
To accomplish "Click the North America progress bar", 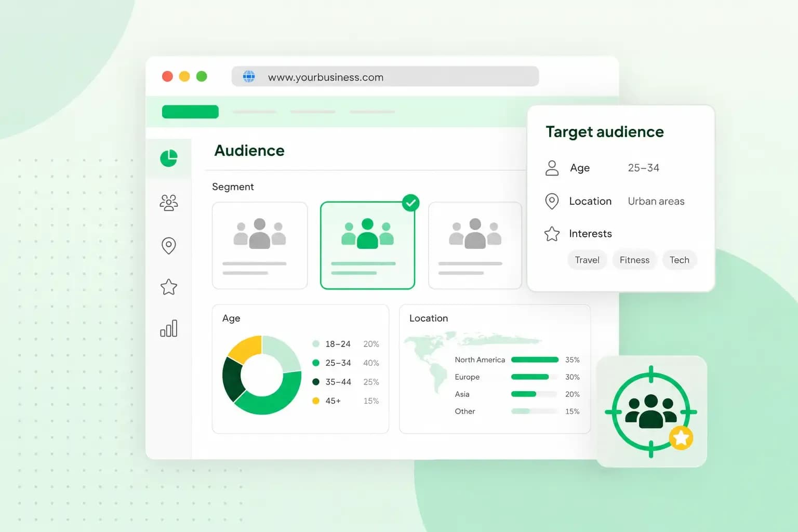I will (535, 360).
